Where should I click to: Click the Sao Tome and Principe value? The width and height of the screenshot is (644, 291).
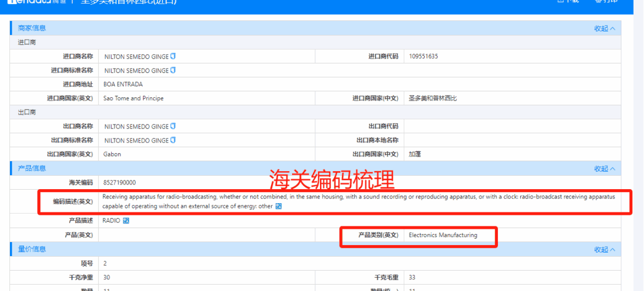point(133,98)
